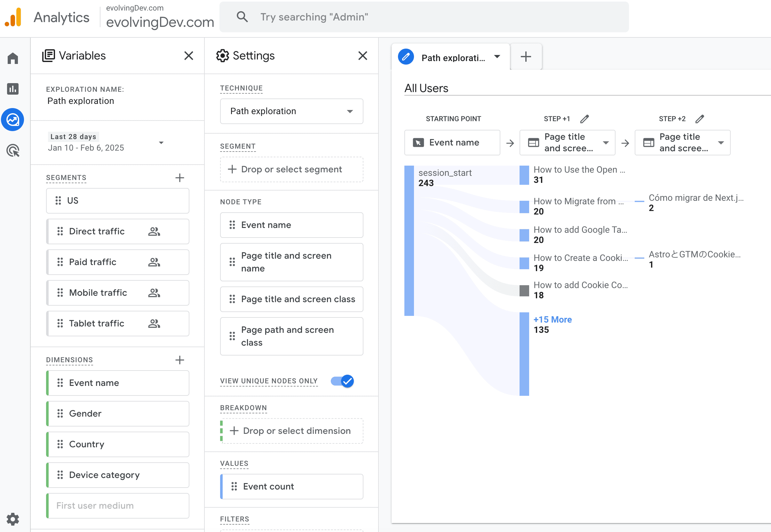
Task: Click drag handle of US segment
Action: pos(58,200)
